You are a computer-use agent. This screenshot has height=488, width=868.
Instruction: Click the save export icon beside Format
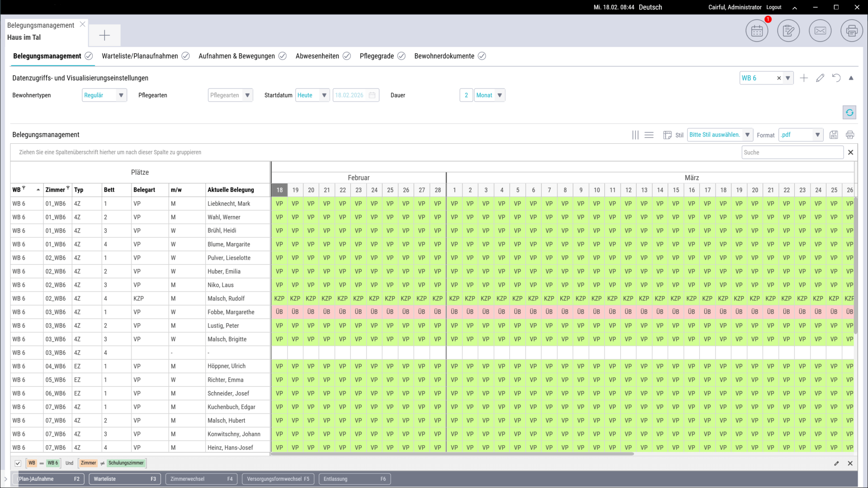point(834,135)
